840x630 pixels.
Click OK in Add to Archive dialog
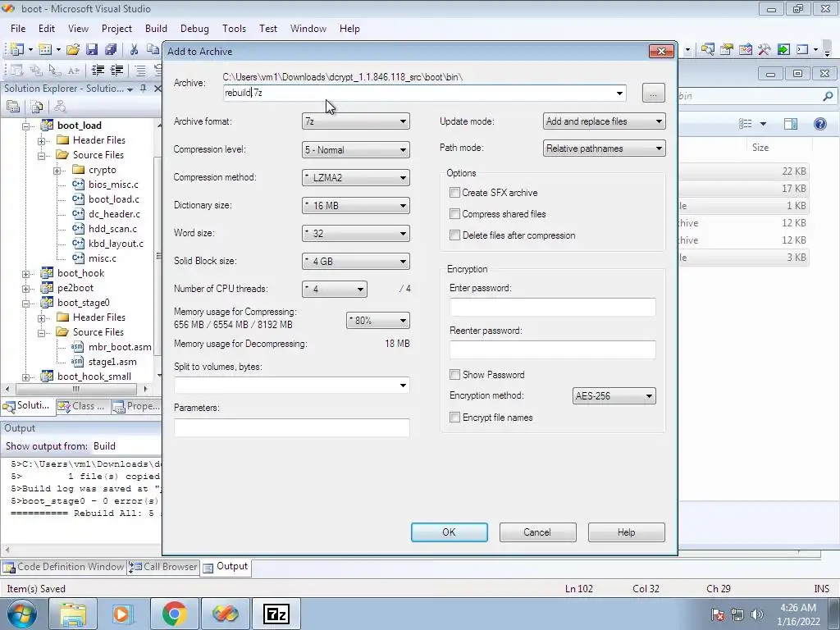[x=449, y=532]
